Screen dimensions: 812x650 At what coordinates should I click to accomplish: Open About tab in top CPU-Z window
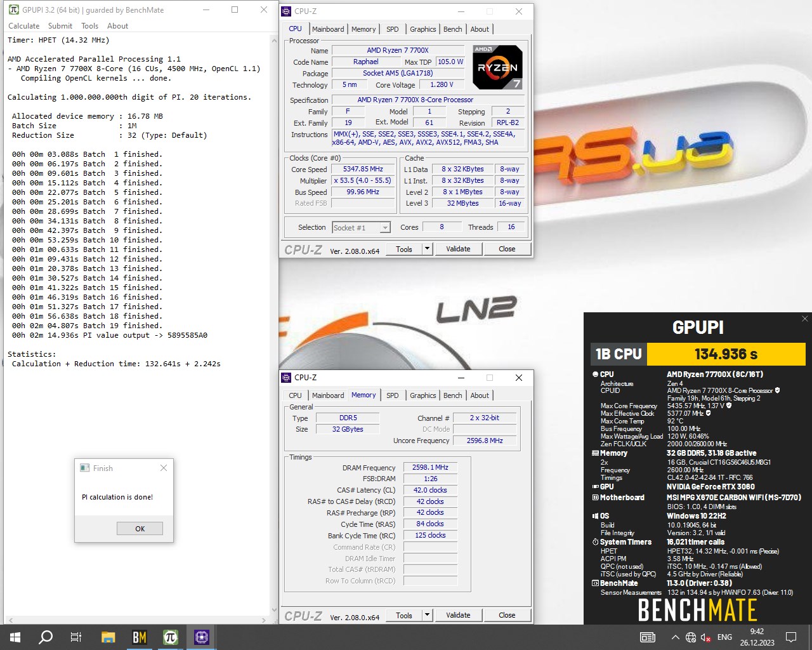pos(480,29)
